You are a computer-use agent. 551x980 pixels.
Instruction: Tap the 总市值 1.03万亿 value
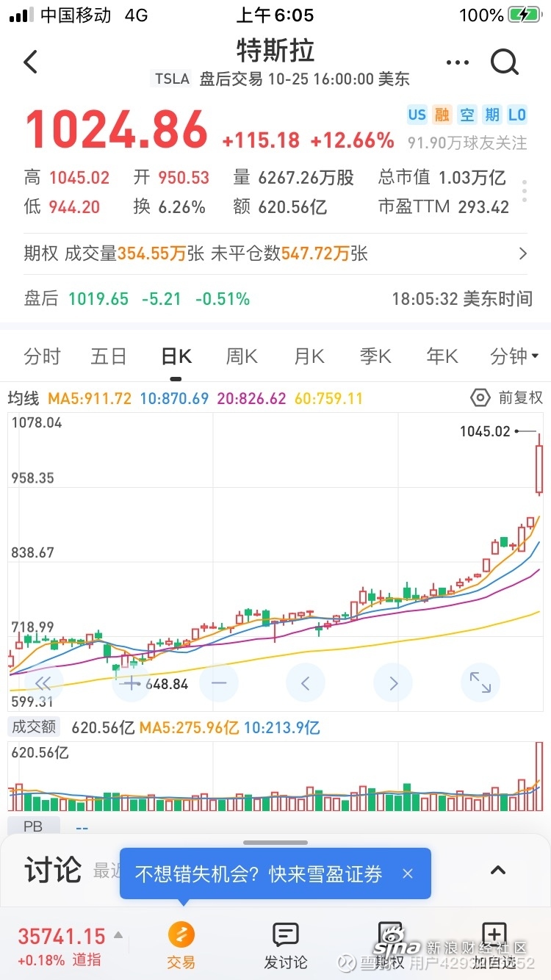click(442, 177)
